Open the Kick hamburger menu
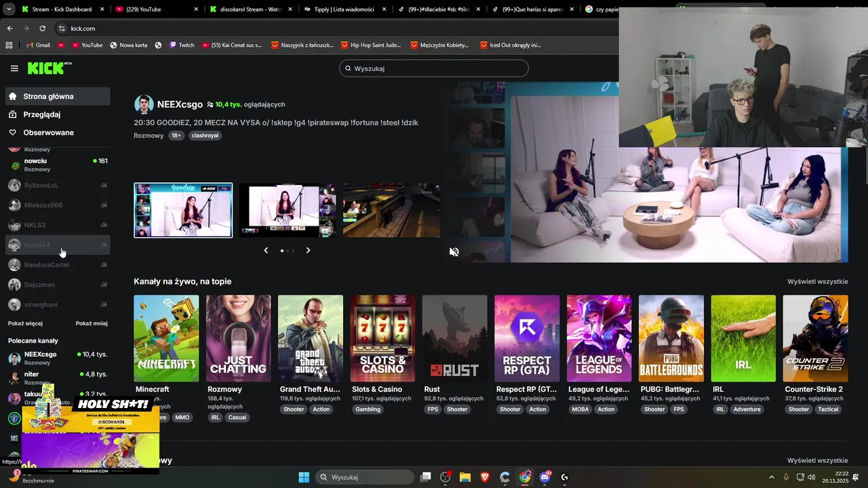The height and width of the screenshot is (488, 868). click(14, 68)
